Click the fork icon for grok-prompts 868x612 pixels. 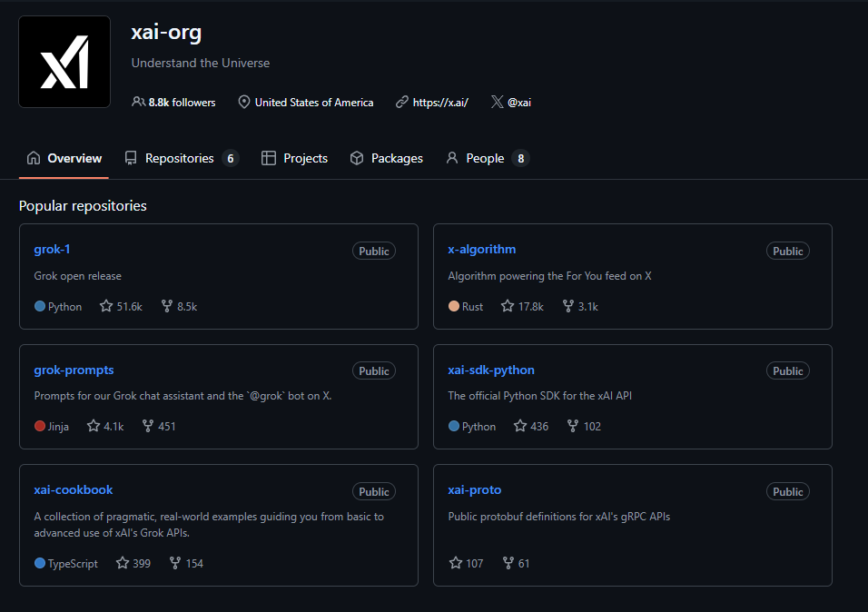[x=148, y=425]
